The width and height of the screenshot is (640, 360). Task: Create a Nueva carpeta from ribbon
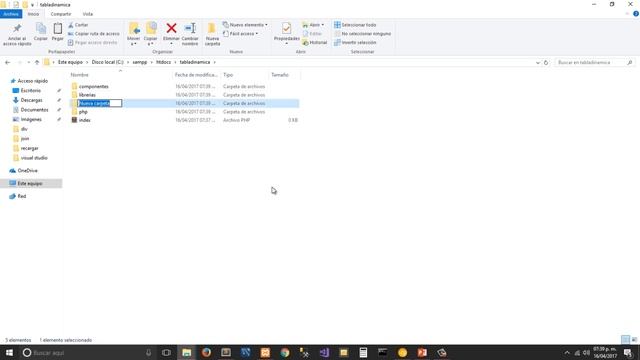point(212,34)
